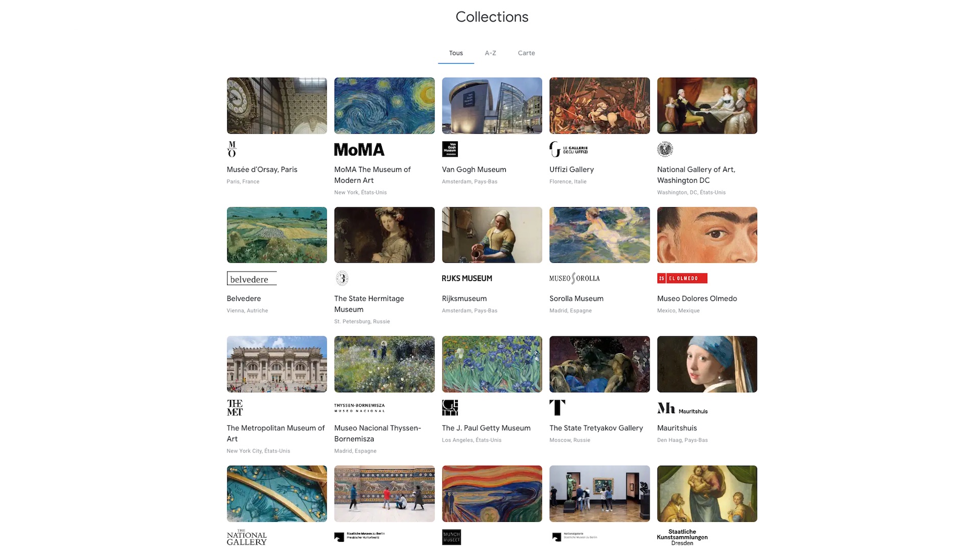The width and height of the screenshot is (980, 551).
Task: Open the Uffizi Gallery title link
Action: 572,169
